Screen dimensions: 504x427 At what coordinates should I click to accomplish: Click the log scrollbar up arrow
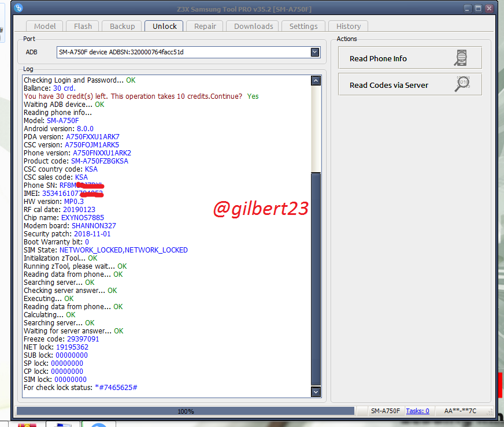(316, 81)
